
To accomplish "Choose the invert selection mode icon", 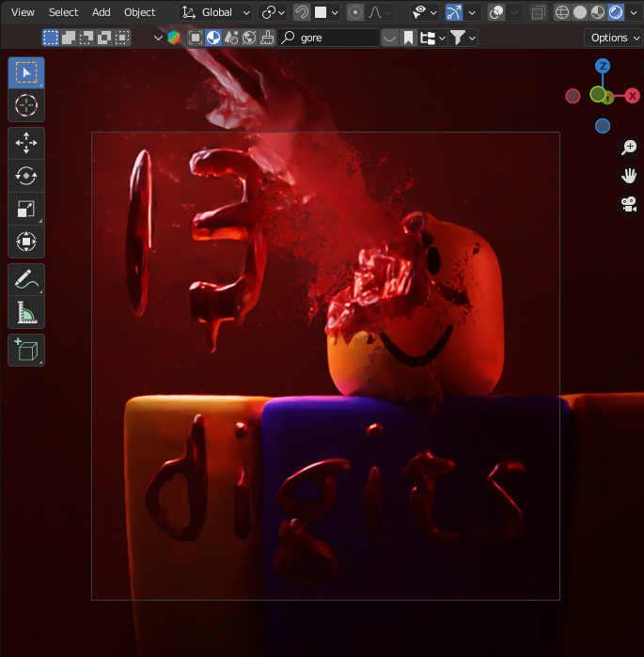I will pyautogui.click(x=104, y=38).
